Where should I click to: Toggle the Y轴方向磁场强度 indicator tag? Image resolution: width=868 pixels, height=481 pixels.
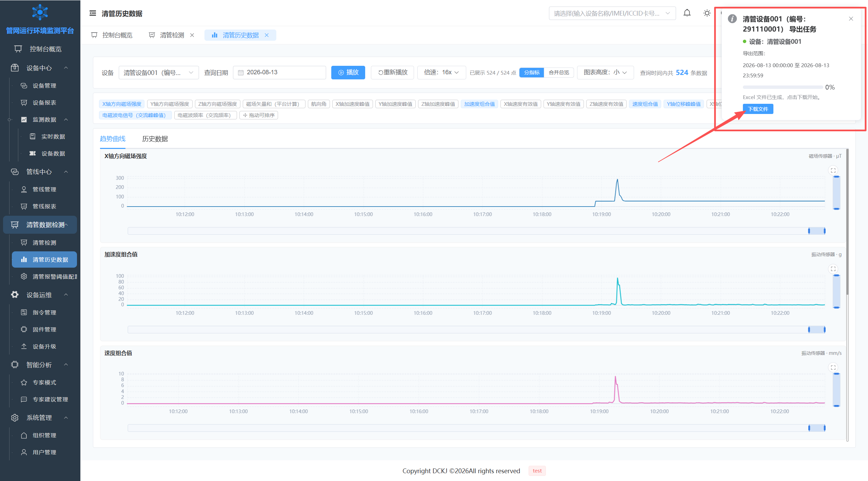(x=170, y=104)
